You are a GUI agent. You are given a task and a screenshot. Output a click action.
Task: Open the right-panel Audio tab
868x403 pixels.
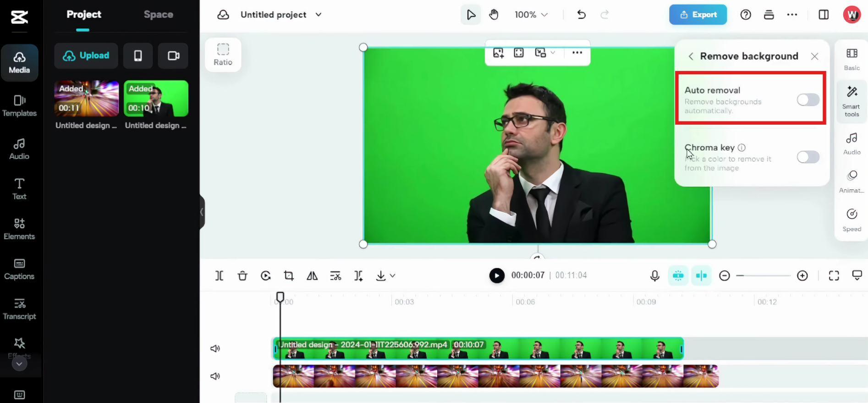point(852,144)
